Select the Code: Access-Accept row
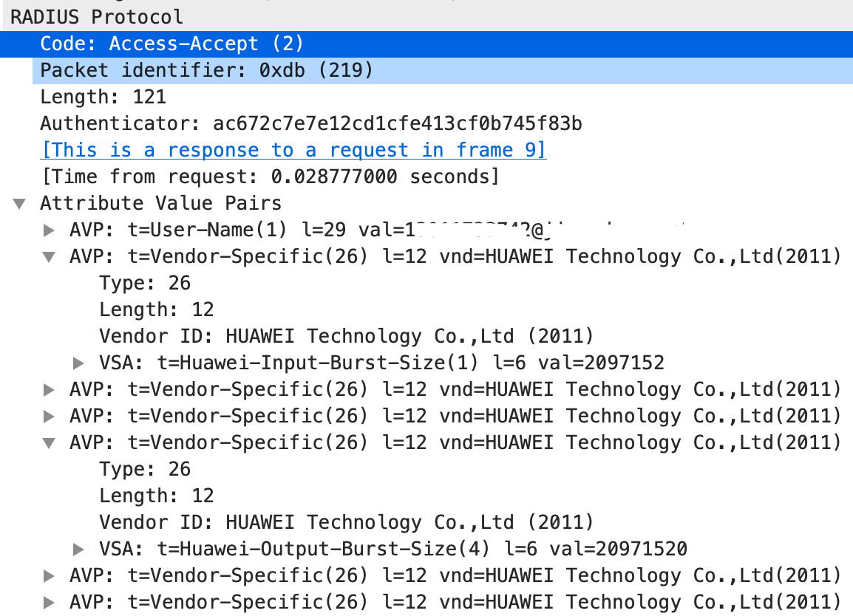853x616 pixels. click(x=426, y=44)
